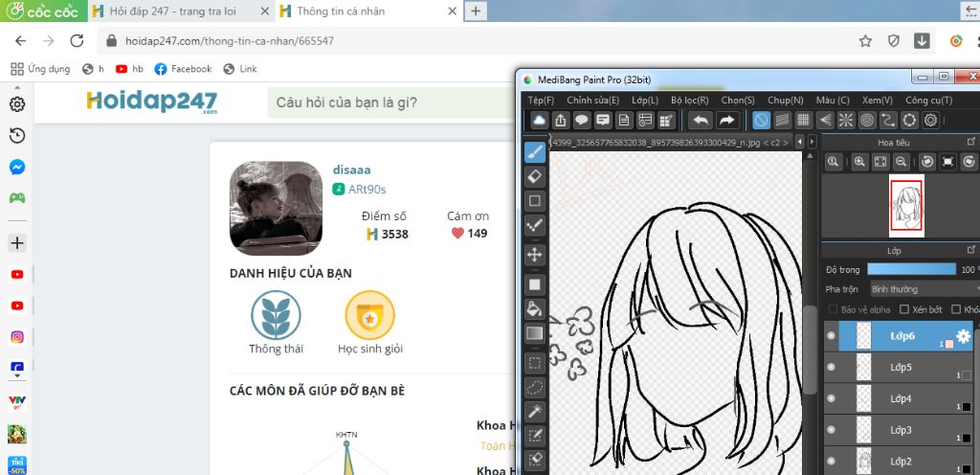The width and height of the screenshot is (980, 475).
Task: Open snap settings gear icon
Action: pos(930,120)
